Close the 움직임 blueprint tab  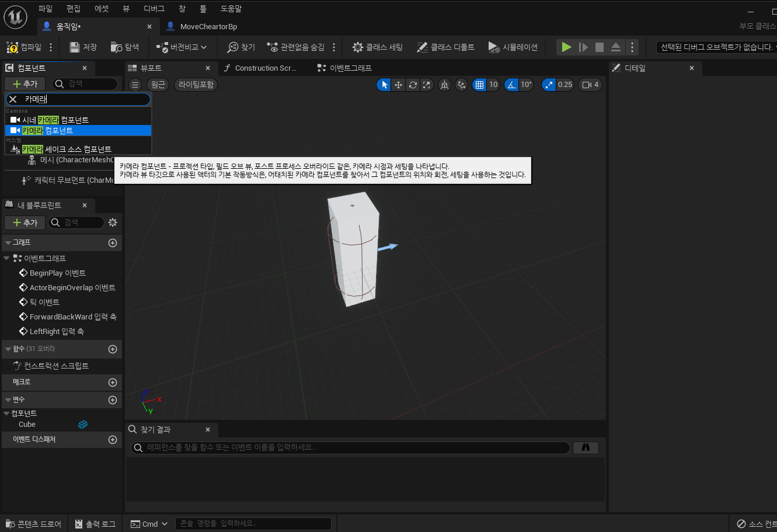(x=149, y=26)
